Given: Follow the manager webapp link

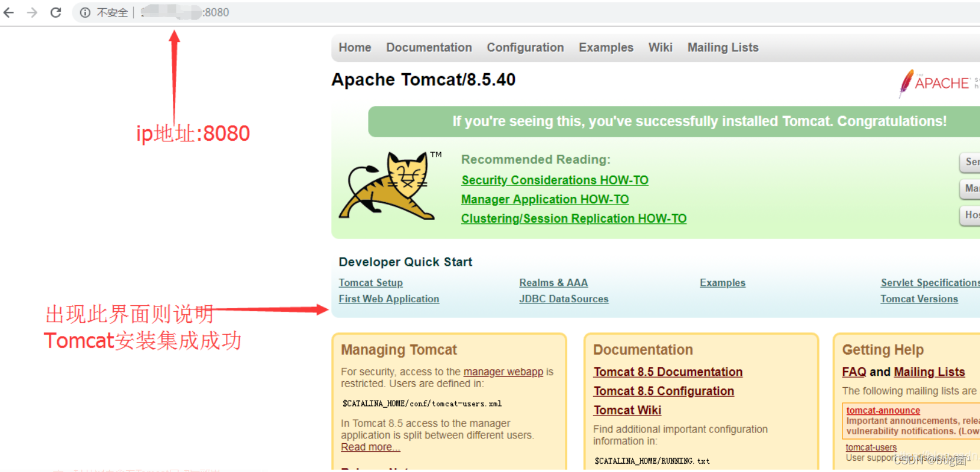Looking at the screenshot, I should coord(503,372).
